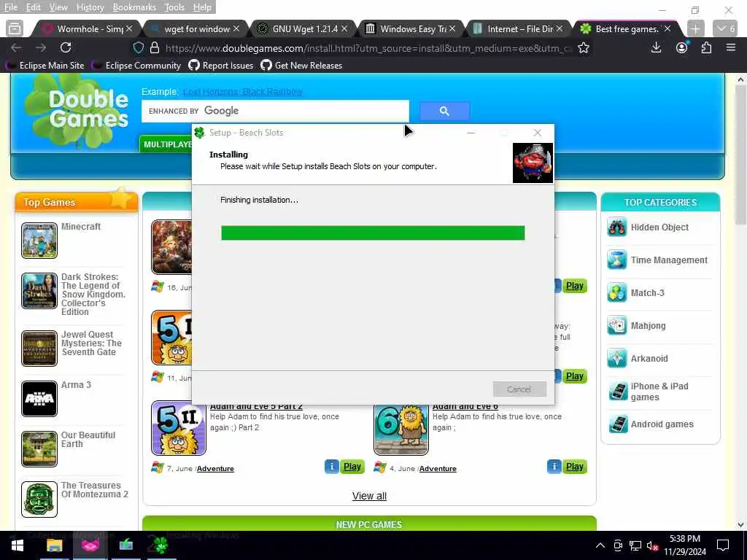Open the View all link

click(x=369, y=496)
